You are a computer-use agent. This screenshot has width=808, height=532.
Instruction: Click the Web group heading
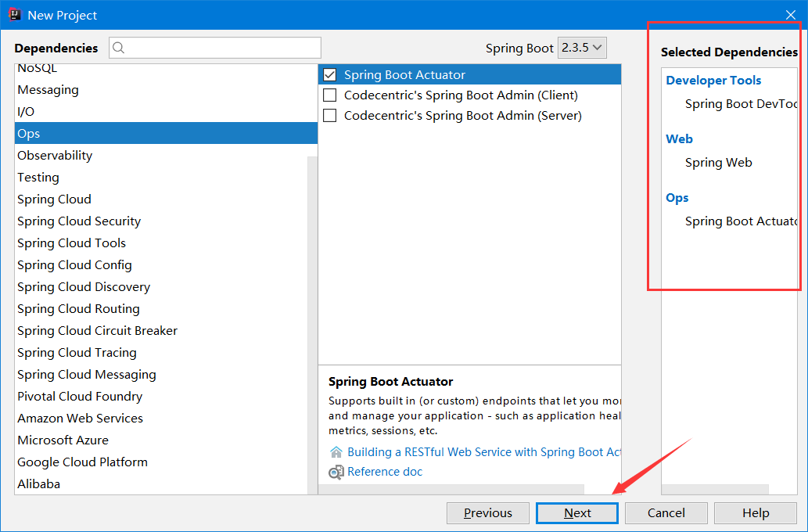[x=679, y=139]
